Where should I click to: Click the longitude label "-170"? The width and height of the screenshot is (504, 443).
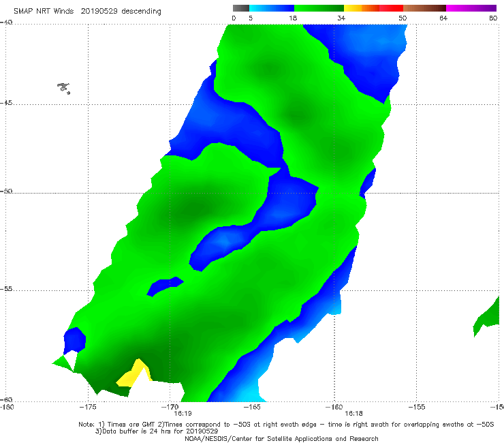pyautogui.click(x=170, y=407)
